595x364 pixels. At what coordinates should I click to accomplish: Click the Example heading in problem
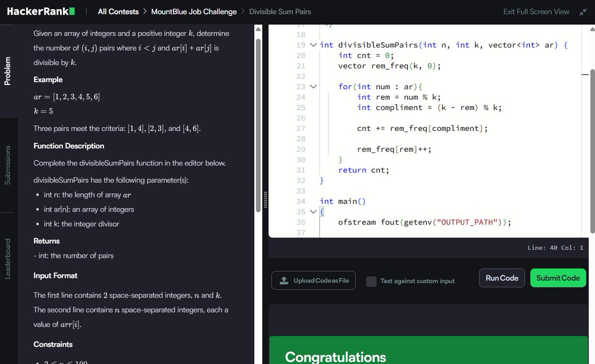(x=48, y=79)
